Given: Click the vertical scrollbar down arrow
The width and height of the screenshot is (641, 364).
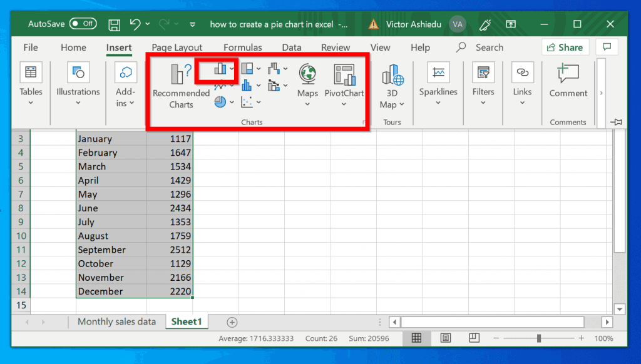Looking at the screenshot, I should [620, 309].
